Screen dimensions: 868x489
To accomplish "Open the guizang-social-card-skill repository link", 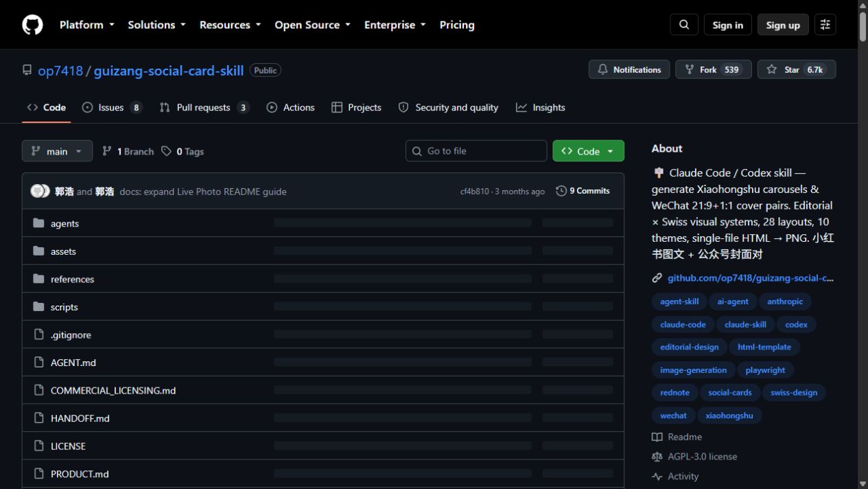I will point(169,70).
